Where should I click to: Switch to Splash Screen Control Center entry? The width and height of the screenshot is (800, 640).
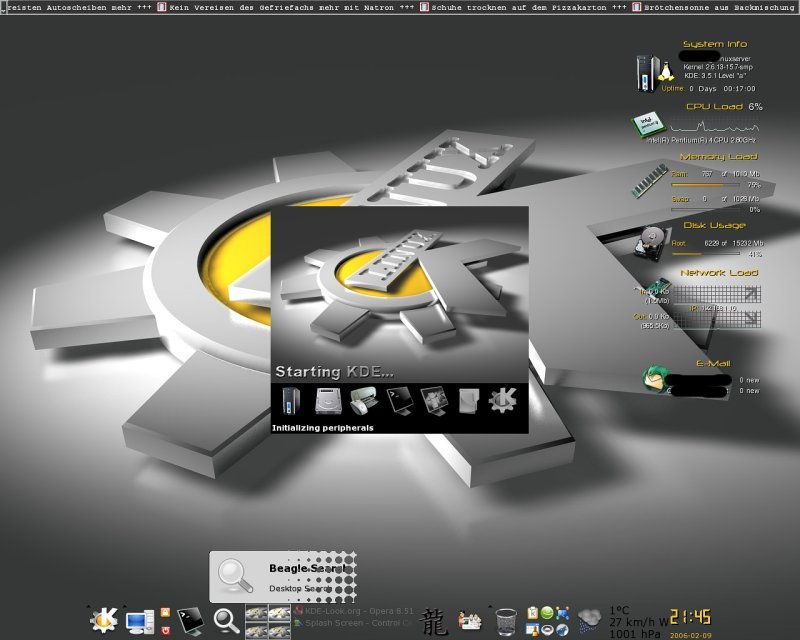(353, 623)
